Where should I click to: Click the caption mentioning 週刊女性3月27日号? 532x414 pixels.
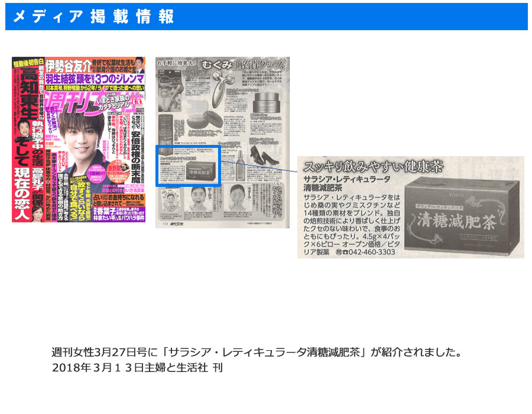pos(257,352)
